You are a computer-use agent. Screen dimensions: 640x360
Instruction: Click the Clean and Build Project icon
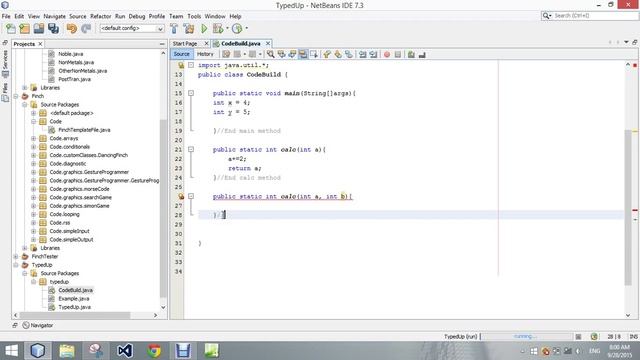(189, 29)
